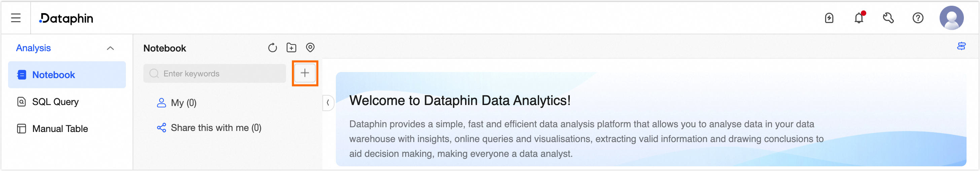
Task: Expand Share this with me (0)
Action: coord(216,128)
